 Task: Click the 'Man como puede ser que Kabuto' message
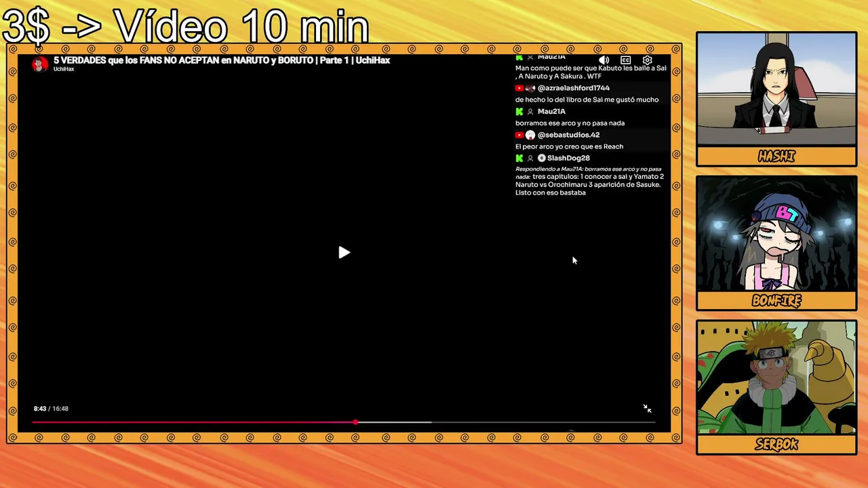(591, 72)
